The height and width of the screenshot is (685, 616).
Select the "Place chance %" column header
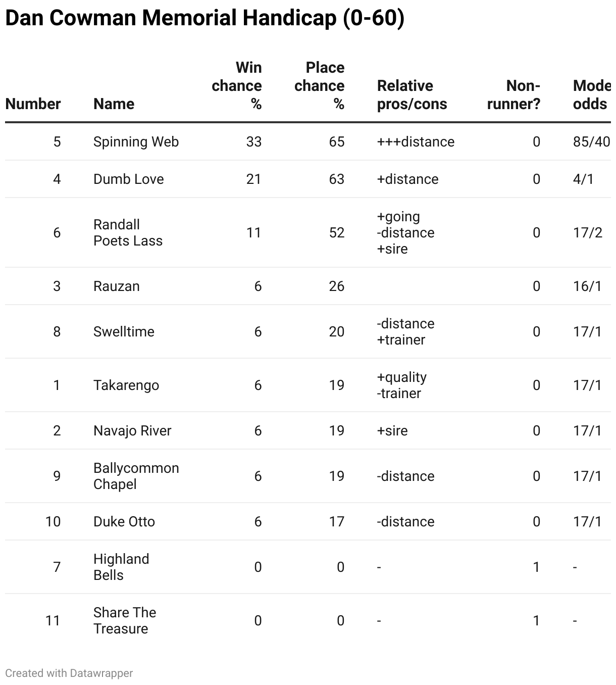[x=320, y=86]
